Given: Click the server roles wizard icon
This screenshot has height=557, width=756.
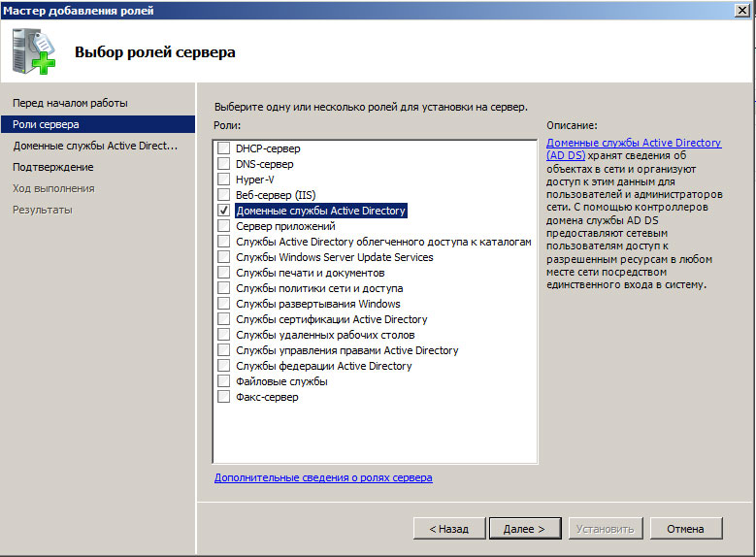Looking at the screenshot, I should point(33,51).
